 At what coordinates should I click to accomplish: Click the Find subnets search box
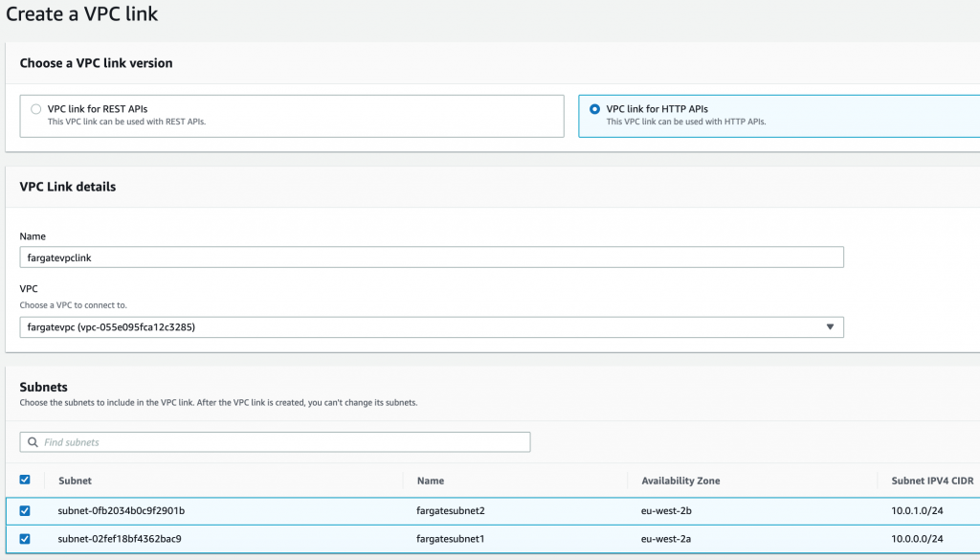pos(276,441)
